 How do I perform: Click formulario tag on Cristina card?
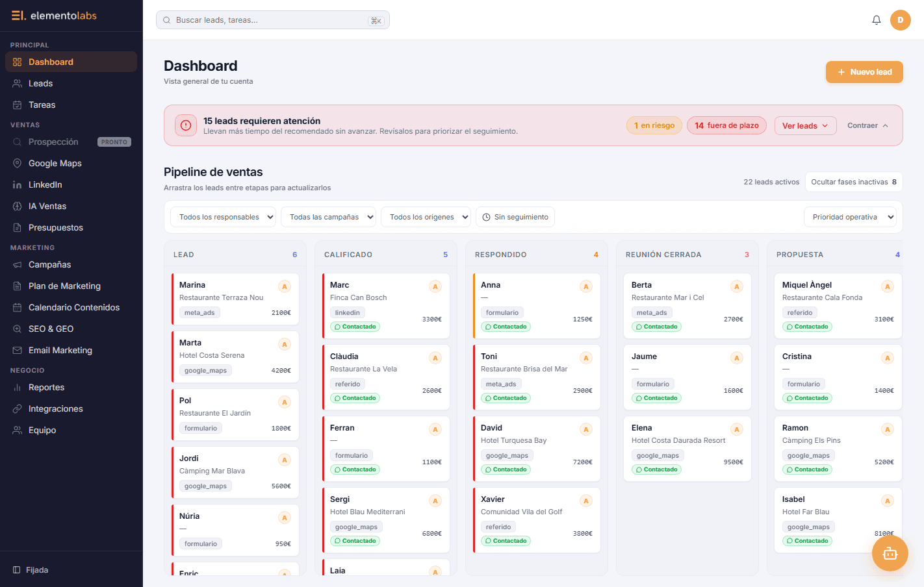click(x=804, y=384)
